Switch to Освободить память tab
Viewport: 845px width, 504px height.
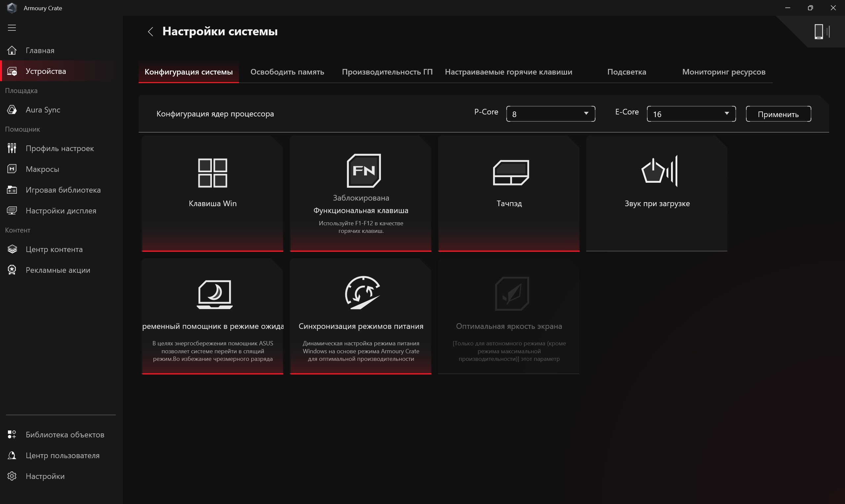[x=287, y=72]
